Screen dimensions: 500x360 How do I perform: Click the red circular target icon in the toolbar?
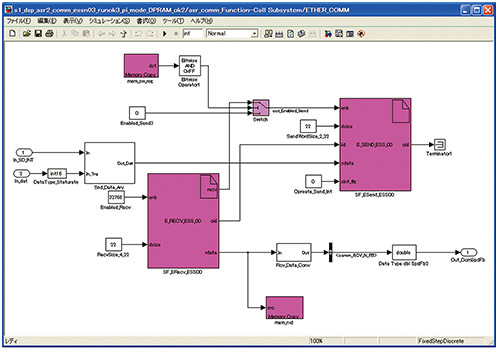click(361, 34)
